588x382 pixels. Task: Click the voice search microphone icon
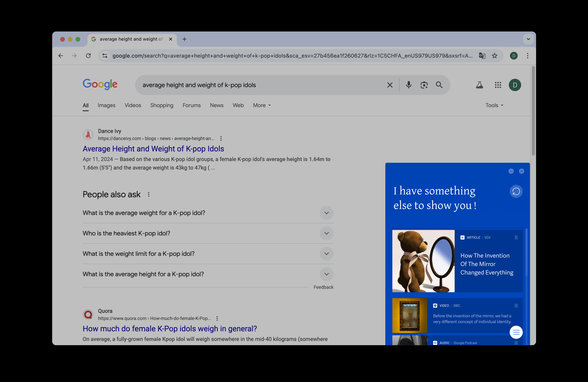click(x=409, y=85)
